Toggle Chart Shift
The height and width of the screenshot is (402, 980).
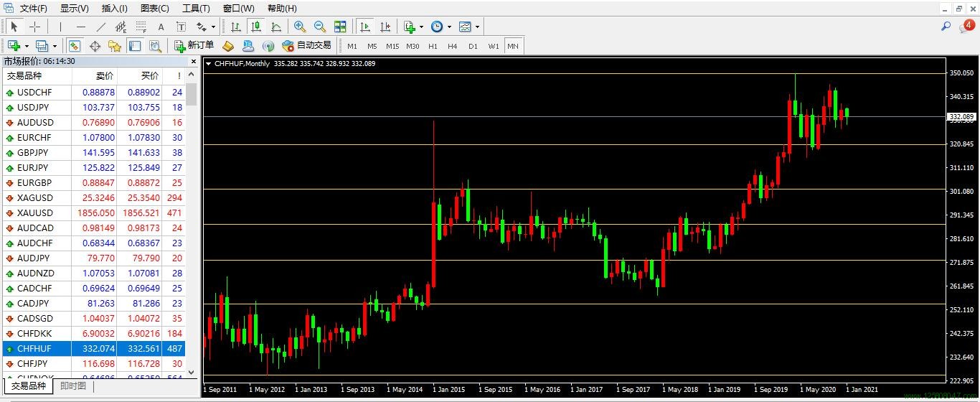(x=385, y=27)
